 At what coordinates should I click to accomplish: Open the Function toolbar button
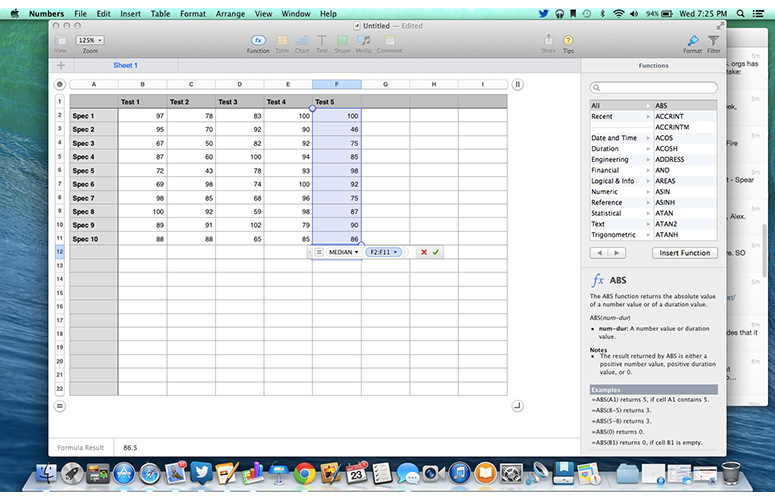click(258, 43)
